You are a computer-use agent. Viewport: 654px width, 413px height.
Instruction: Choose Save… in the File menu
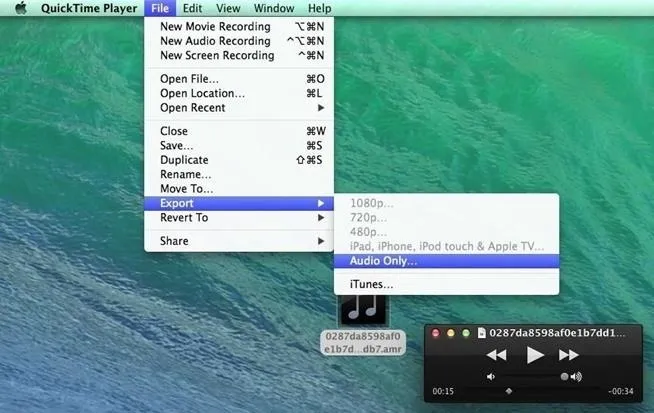(239, 146)
